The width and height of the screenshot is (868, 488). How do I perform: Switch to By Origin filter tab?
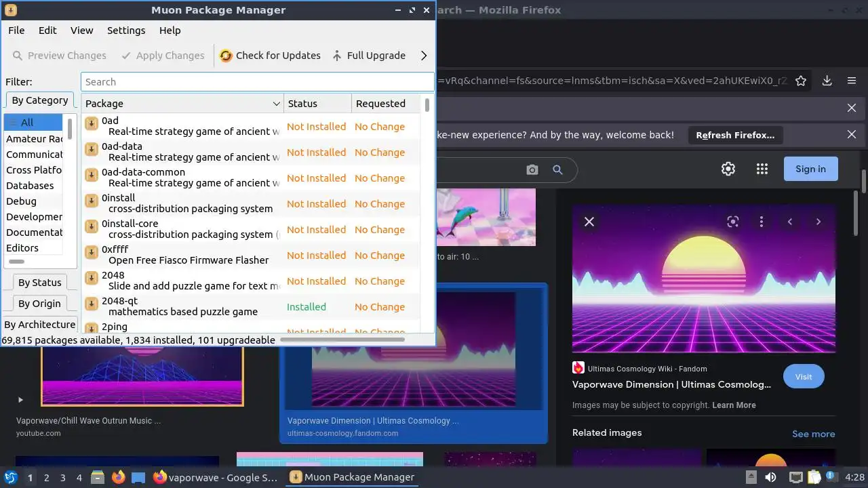coord(39,304)
